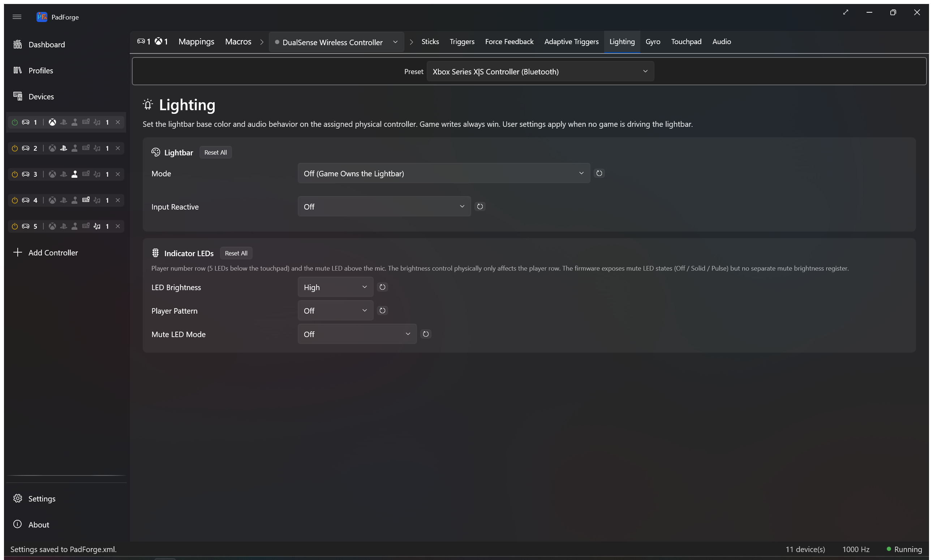
Task: Switch to the Gyro tab
Action: [653, 42]
